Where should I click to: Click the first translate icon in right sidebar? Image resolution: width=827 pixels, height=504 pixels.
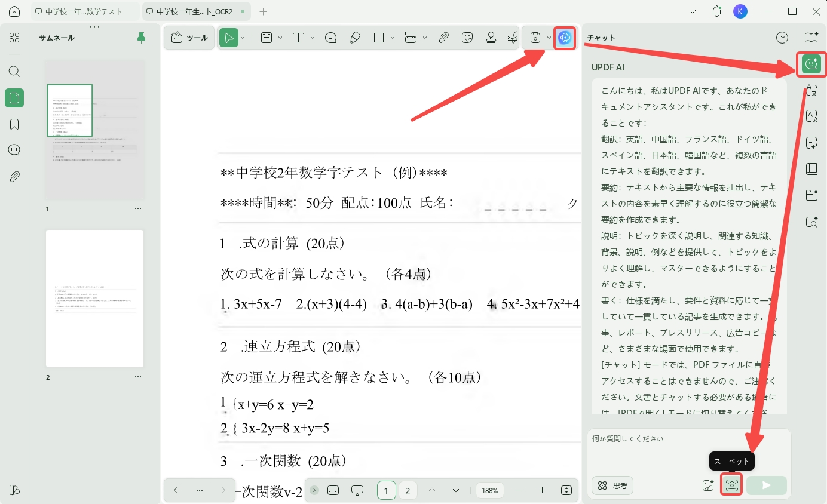811,90
